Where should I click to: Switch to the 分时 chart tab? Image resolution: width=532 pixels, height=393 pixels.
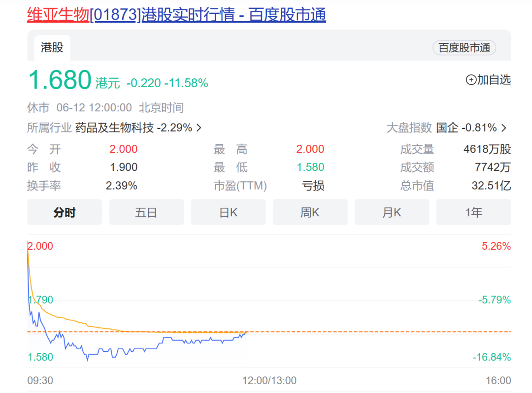(65, 212)
